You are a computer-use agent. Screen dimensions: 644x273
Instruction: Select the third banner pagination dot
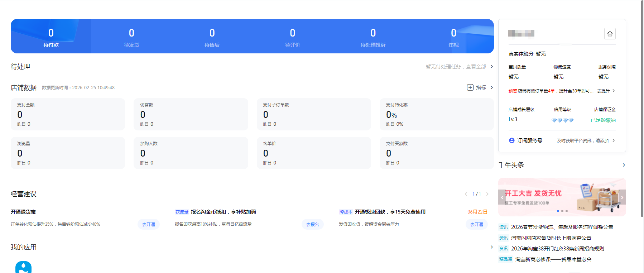pos(567,211)
